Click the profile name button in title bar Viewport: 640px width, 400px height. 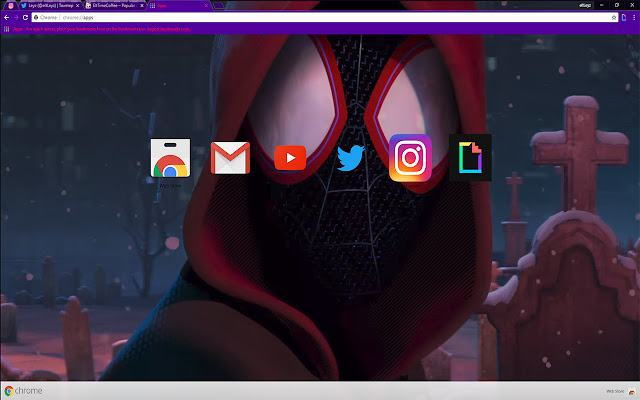coord(585,5)
